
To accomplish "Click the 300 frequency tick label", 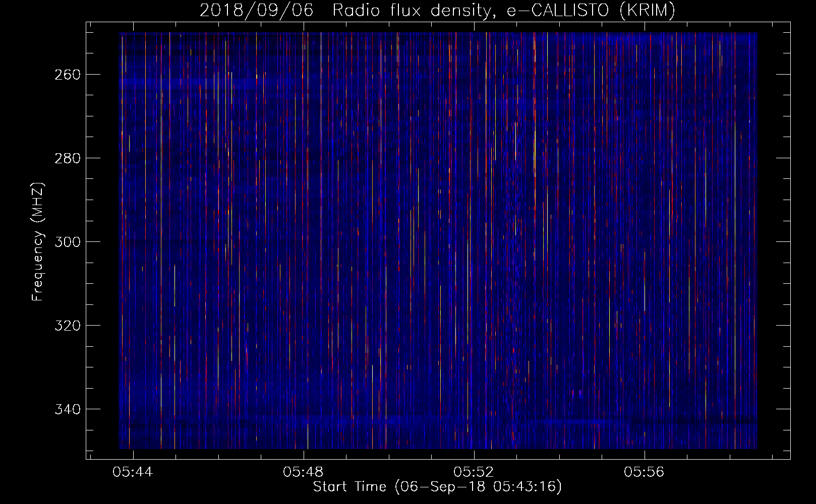I will [x=67, y=242].
